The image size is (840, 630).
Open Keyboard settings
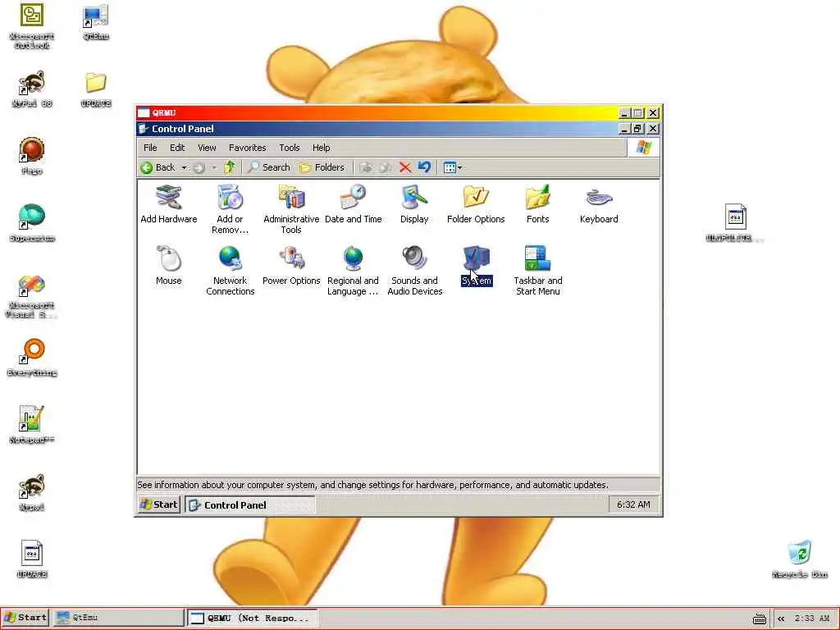599,204
